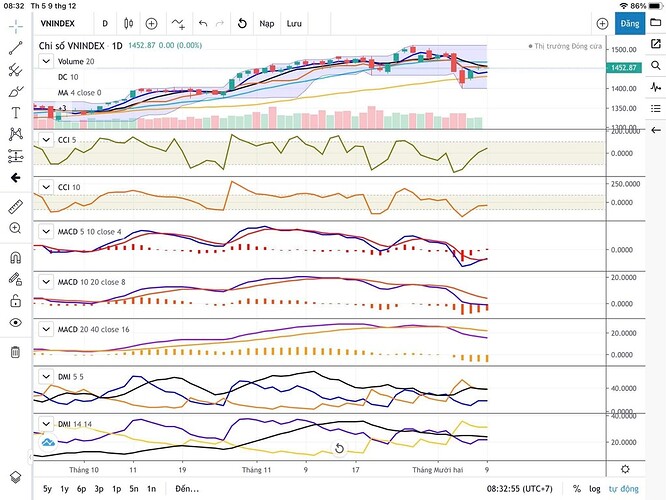Screen dimensions: 666x500
Task: Select the crosshair cursor tool
Action: coord(16,26)
